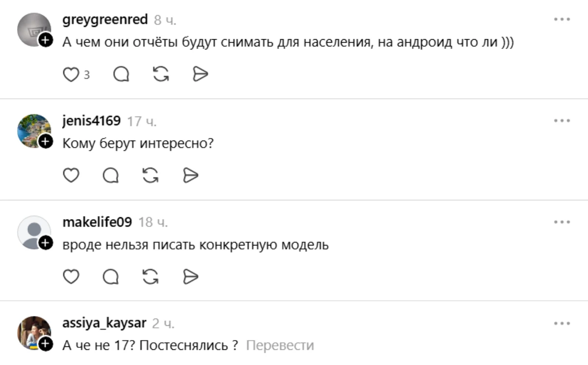Translate assiya_kaysar's comment
This screenshot has height=365, width=588.
[280, 345]
